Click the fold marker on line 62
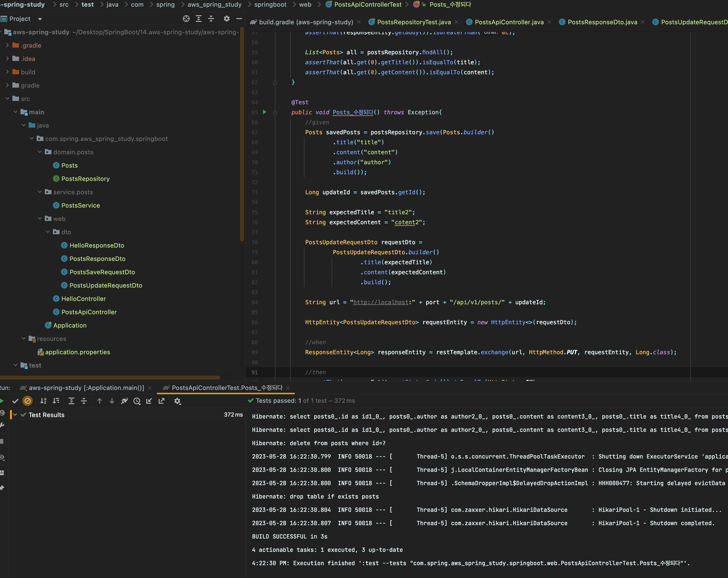The height and width of the screenshot is (578, 728). pyautogui.click(x=275, y=82)
